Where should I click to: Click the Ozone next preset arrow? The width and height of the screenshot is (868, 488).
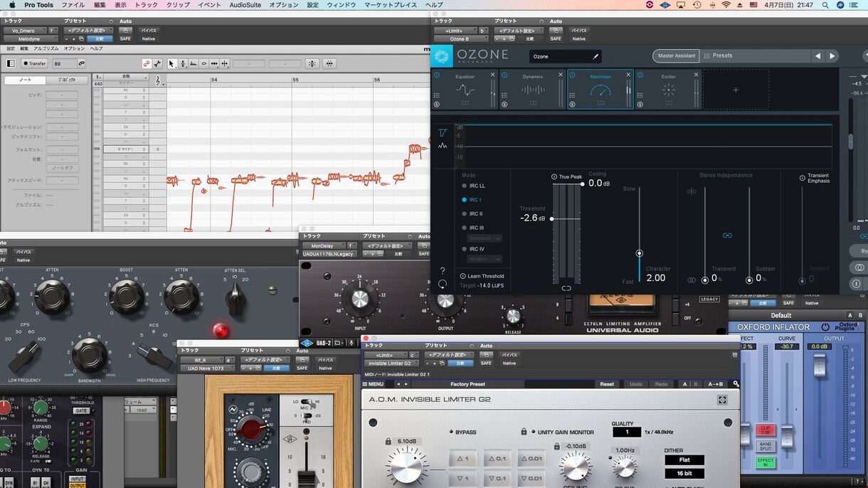coord(832,55)
